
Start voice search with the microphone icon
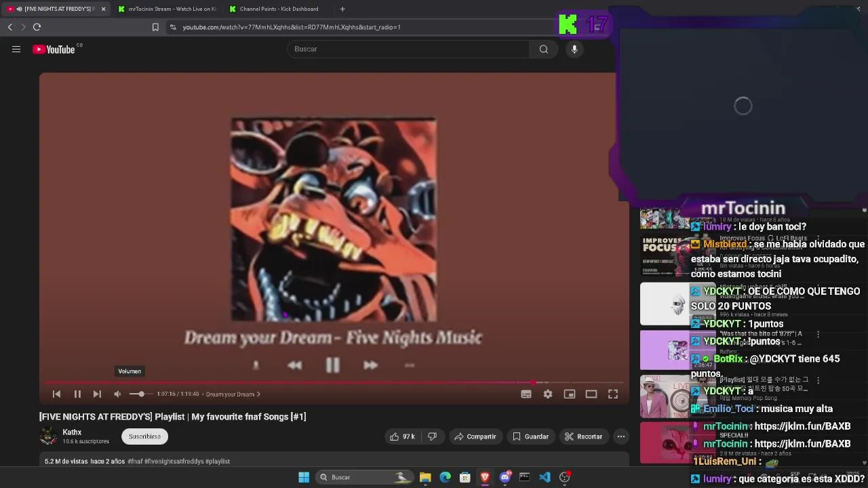[x=574, y=49]
